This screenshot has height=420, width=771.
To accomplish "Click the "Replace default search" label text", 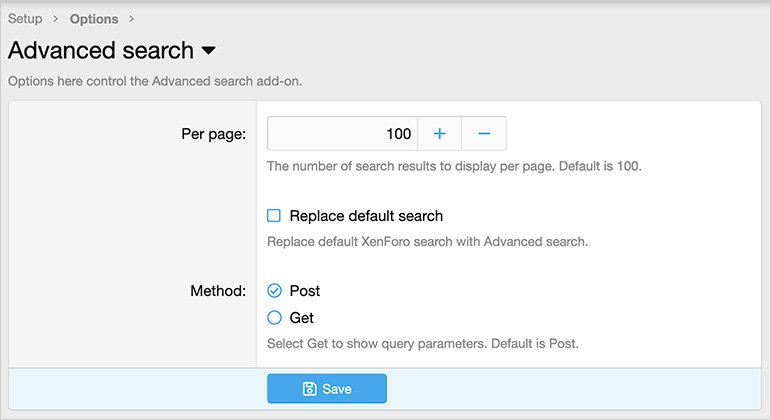I will (366, 216).
